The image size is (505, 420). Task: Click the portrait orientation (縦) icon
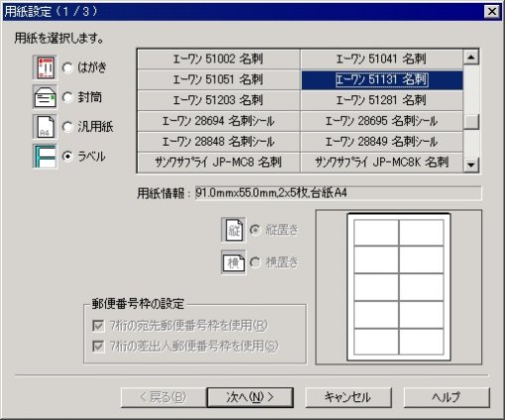coord(233,230)
